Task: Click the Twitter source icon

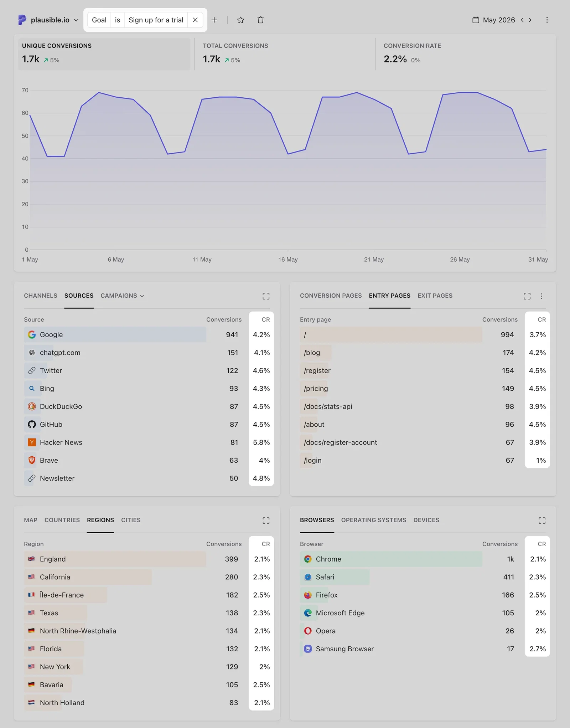Action: coord(32,370)
